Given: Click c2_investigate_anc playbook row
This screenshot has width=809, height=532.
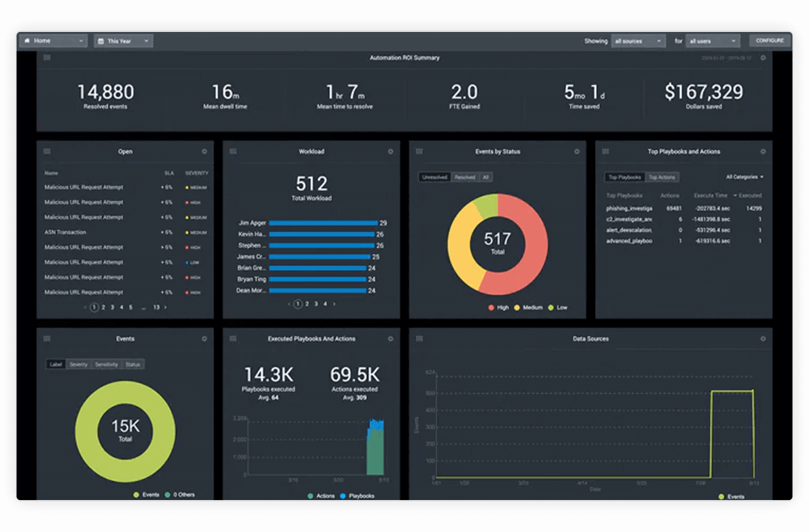Looking at the screenshot, I should (684, 219).
